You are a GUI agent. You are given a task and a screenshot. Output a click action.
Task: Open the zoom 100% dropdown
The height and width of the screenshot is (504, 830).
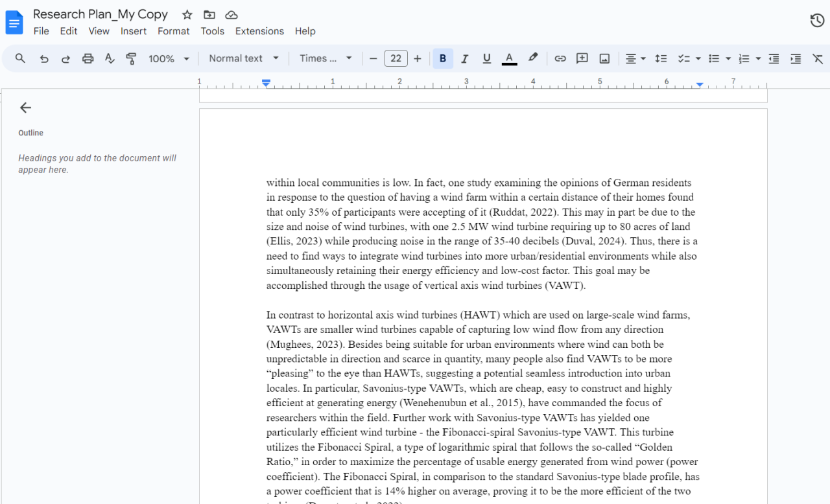[169, 59]
